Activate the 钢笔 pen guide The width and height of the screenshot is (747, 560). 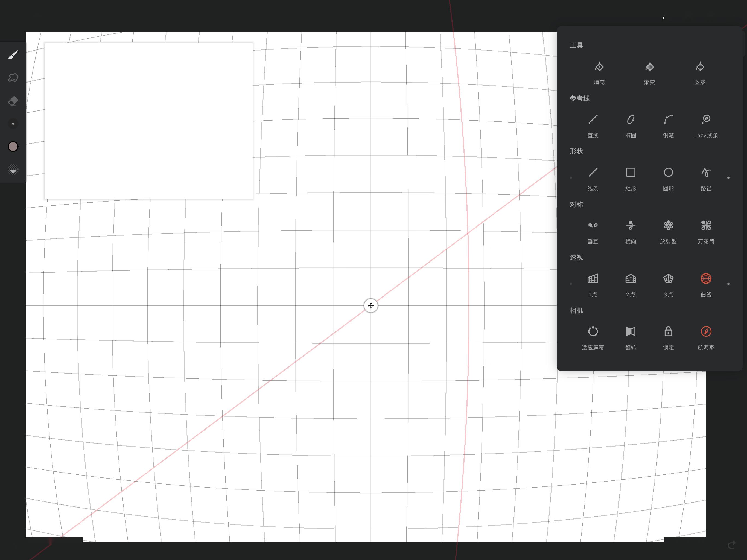click(668, 126)
